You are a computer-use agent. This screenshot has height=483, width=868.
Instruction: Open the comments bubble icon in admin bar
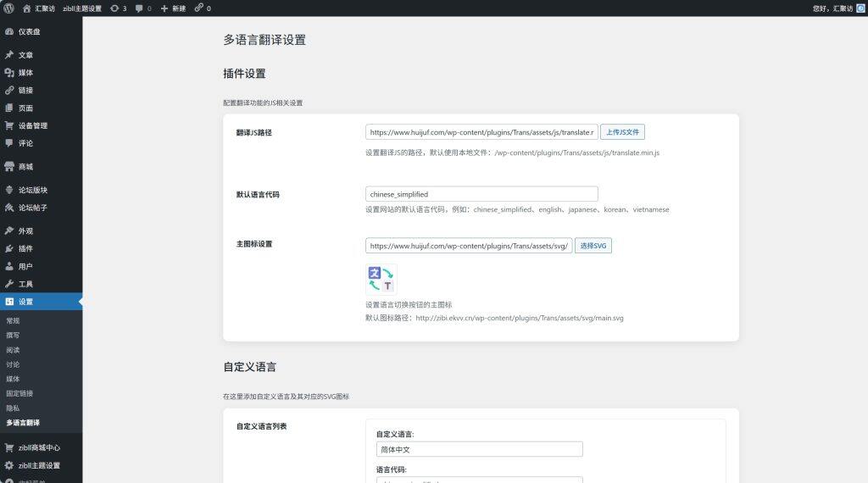(139, 8)
